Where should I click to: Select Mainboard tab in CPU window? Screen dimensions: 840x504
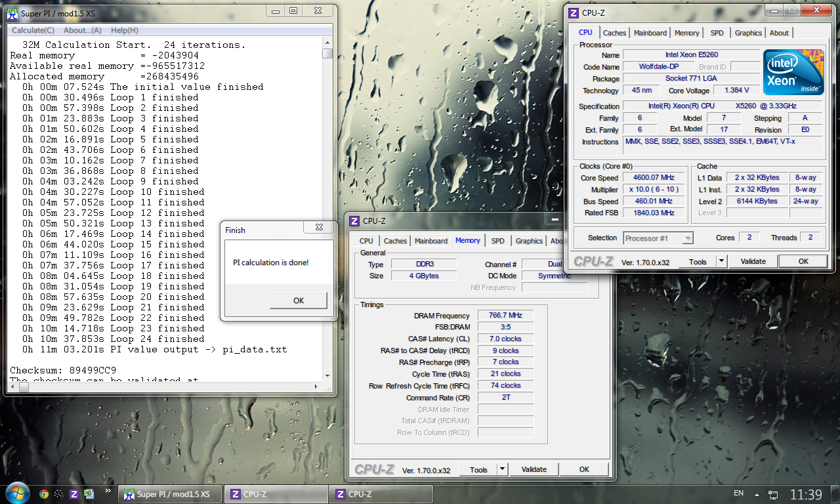coord(650,33)
